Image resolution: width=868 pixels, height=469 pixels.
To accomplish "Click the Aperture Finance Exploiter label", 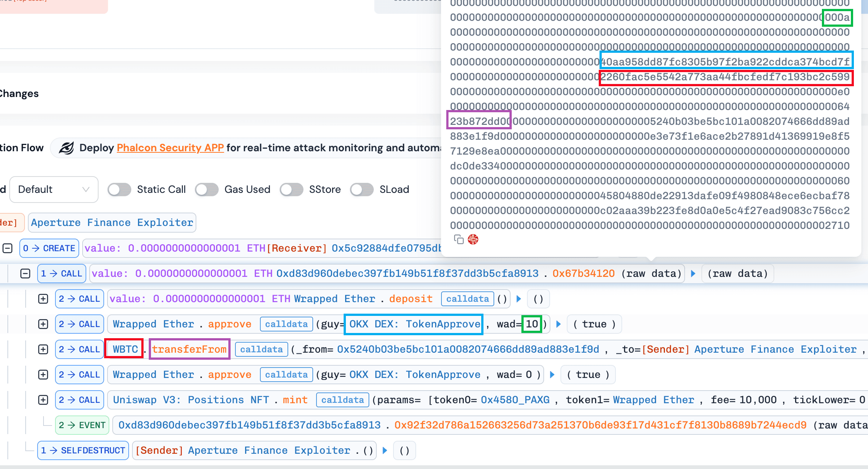I will [112, 223].
